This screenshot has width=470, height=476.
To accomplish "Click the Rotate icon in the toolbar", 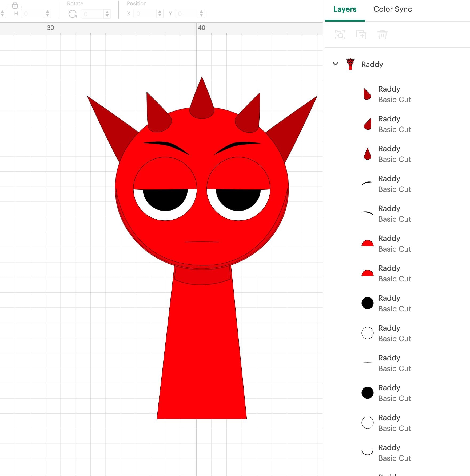I will [73, 14].
